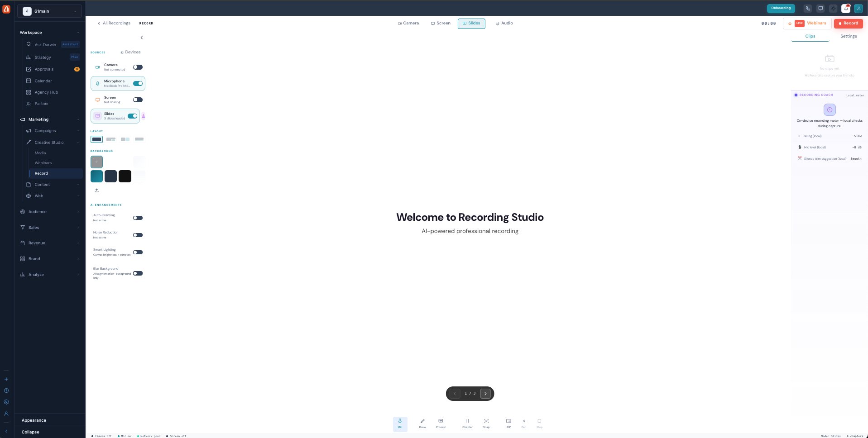Viewport: 868px width, 438px height.
Task: Click the Snap capture icon
Action: point(486,424)
